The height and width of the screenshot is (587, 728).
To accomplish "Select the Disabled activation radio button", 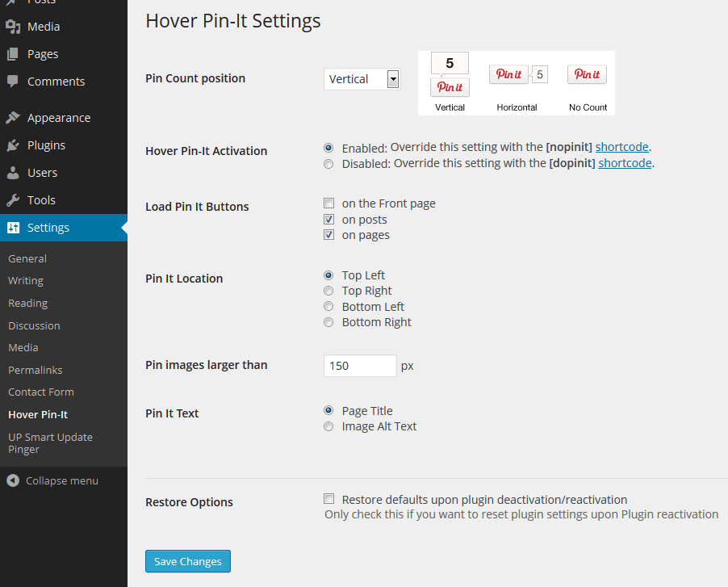I will (x=328, y=164).
